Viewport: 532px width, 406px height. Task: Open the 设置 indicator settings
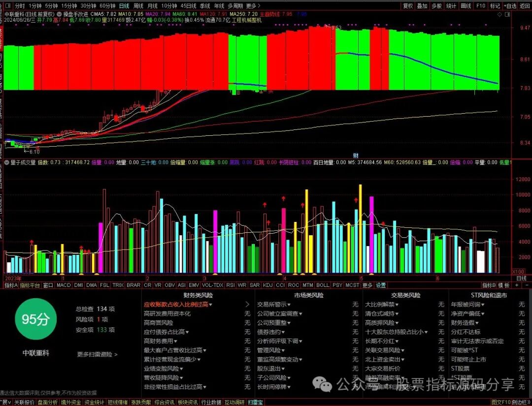coord(381,285)
